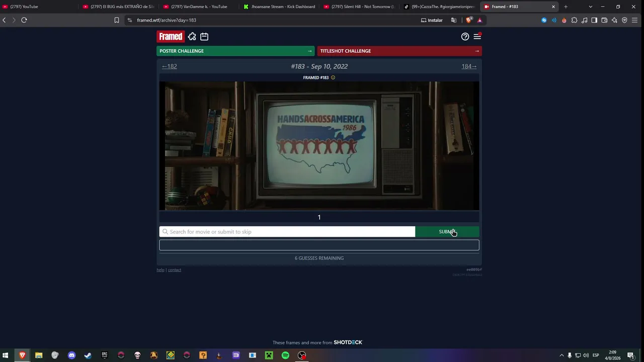The image size is (644, 362).
Task: Open a new browser tab
Action: click(566, 7)
